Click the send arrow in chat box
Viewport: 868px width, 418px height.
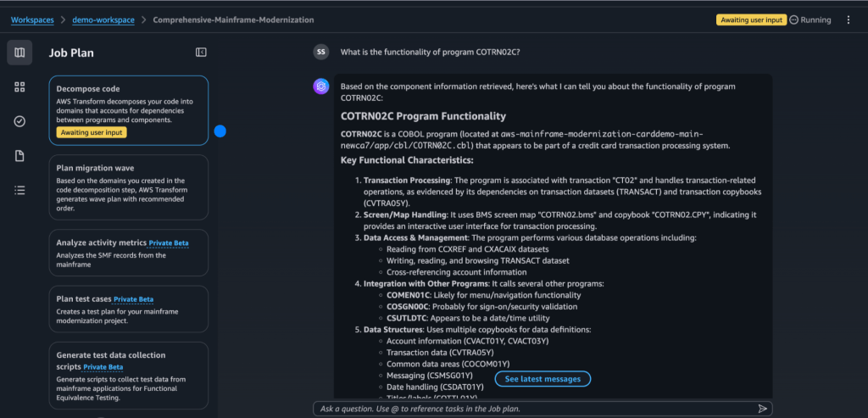coord(762,408)
